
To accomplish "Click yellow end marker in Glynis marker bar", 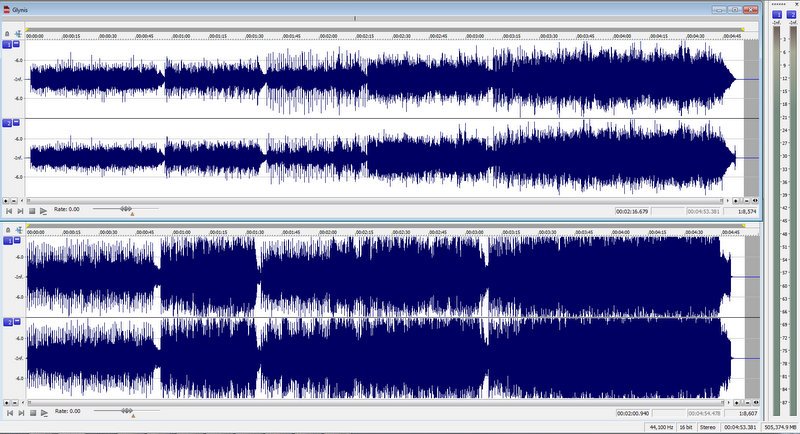I will click(x=743, y=30).
